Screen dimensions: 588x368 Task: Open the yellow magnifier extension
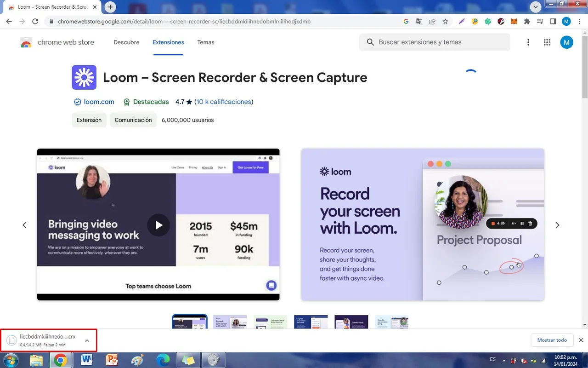coord(475,21)
